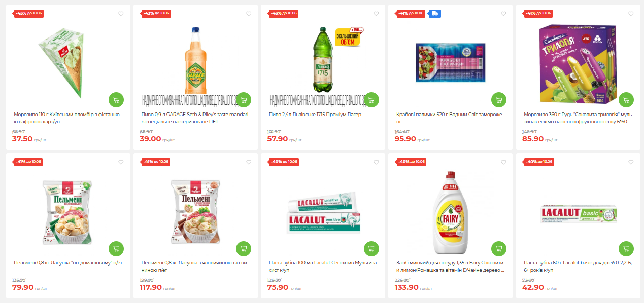Click the -45% discount badge on ice cream
The image size is (644, 303).
point(28,13)
